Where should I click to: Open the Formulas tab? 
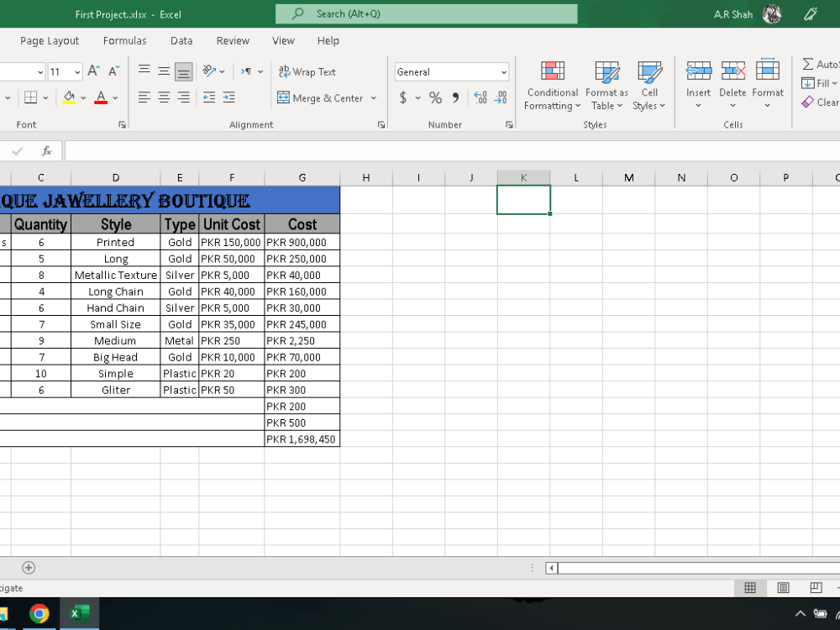(125, 40)
